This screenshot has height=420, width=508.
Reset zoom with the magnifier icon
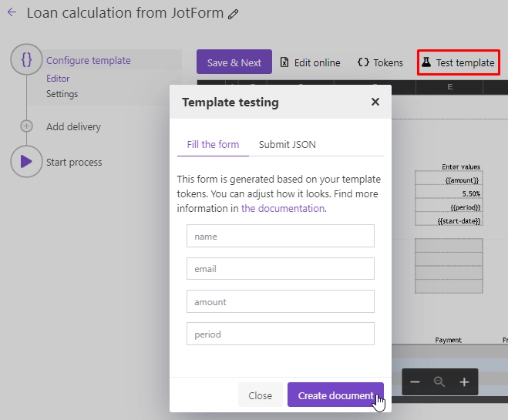[439, 382]
